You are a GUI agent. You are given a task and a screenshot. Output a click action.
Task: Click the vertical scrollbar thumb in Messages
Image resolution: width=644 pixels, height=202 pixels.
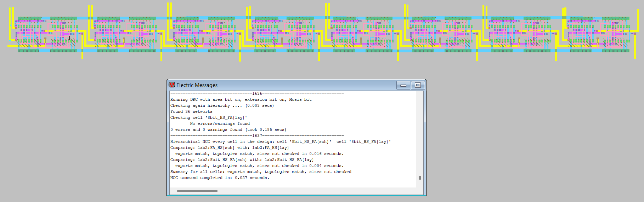coord(420,178)
